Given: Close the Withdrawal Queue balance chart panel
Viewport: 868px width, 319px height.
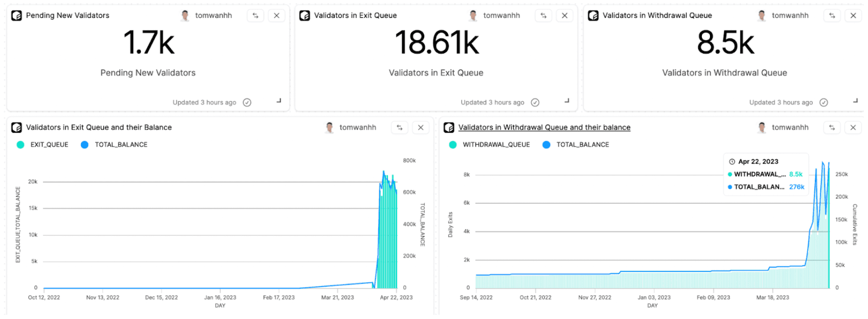Looking at the screenshot, I should click(853, 128).
